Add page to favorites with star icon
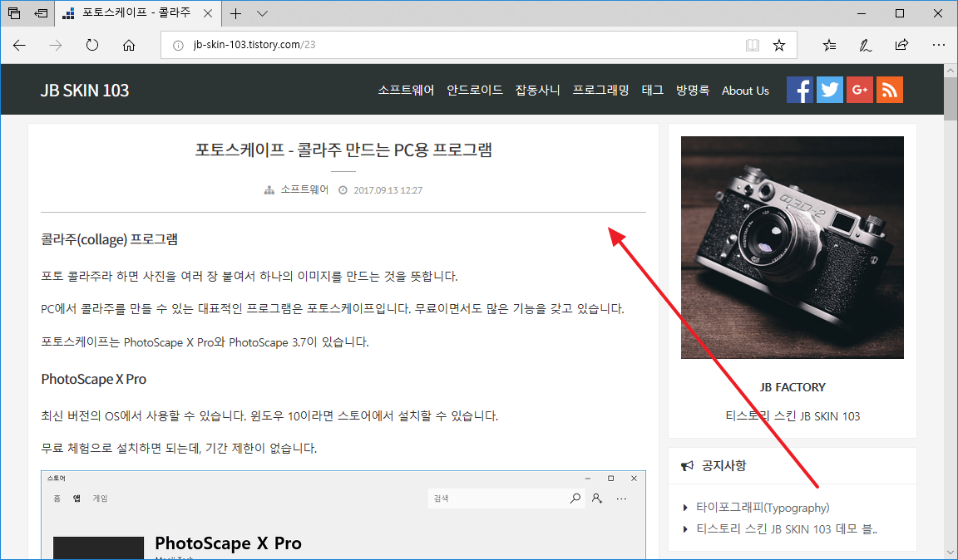Viewport: 958px width, 560px height. [x=779, y=45]
